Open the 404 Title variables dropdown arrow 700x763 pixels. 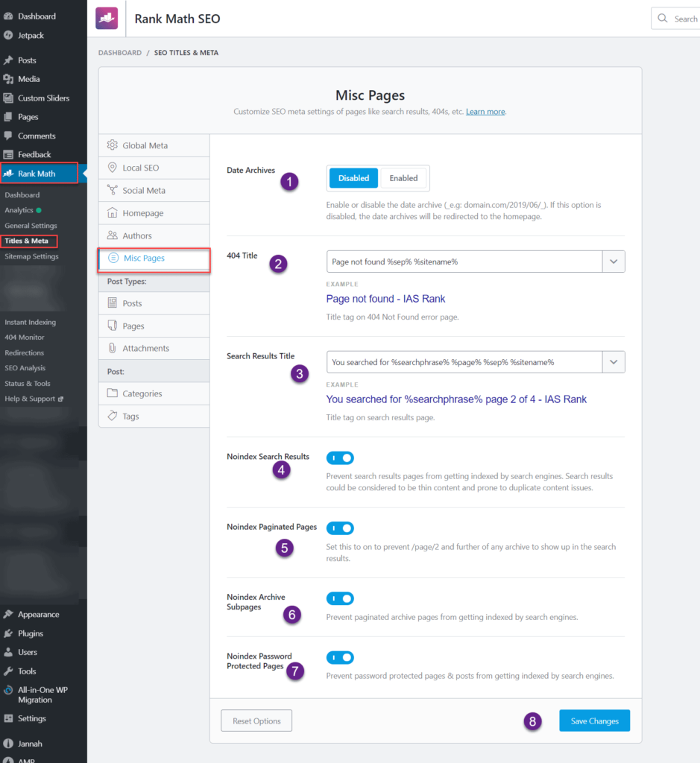[x=614, y=262]
